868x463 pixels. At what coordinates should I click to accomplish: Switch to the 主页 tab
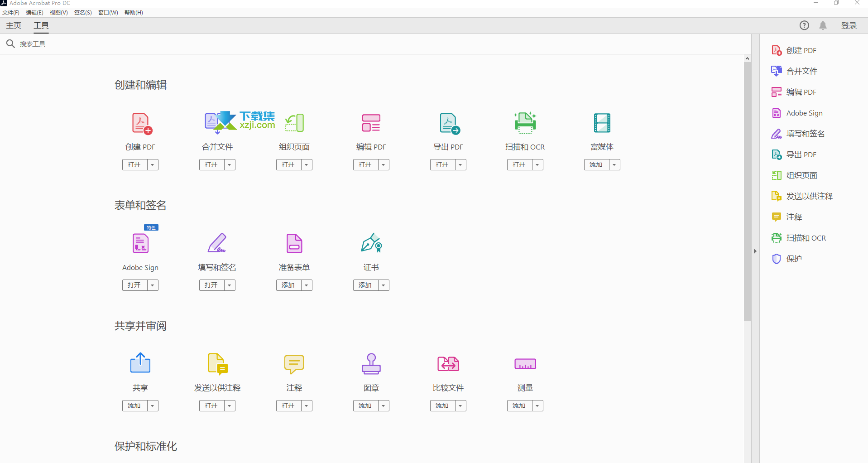[14, 25]
